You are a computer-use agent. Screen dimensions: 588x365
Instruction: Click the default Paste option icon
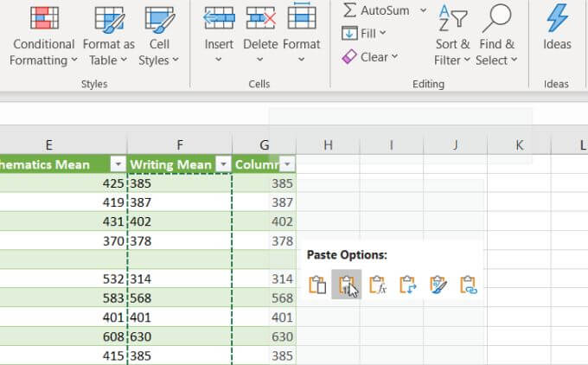316,285
